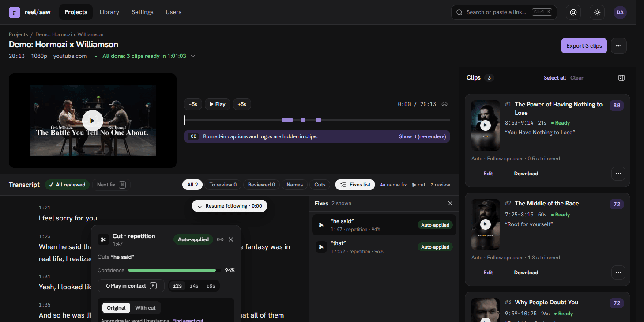Toggle the Fixes list view

(x=355, y=185)
